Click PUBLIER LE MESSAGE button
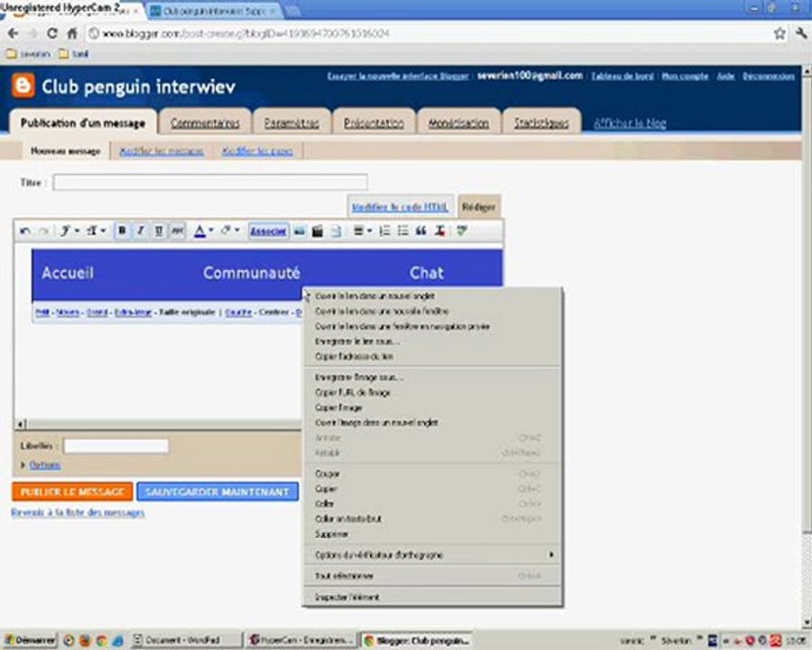Viewport: 812px width, 650px height. [x=72, y=491]
